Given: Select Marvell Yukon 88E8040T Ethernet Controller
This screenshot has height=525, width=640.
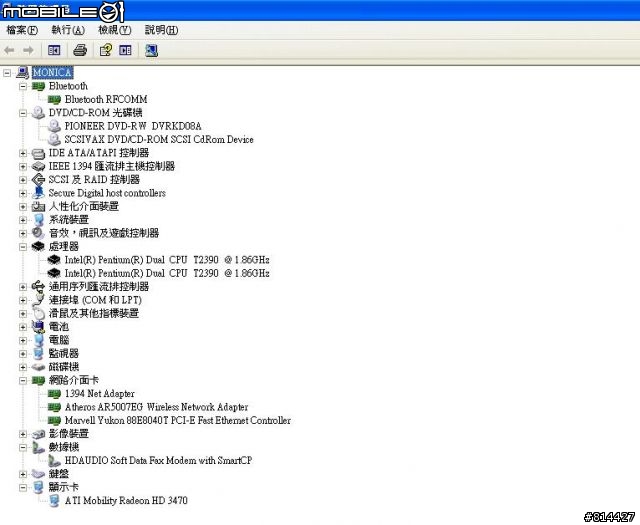Looking at the screenshot, I should [x=178, y=420].
